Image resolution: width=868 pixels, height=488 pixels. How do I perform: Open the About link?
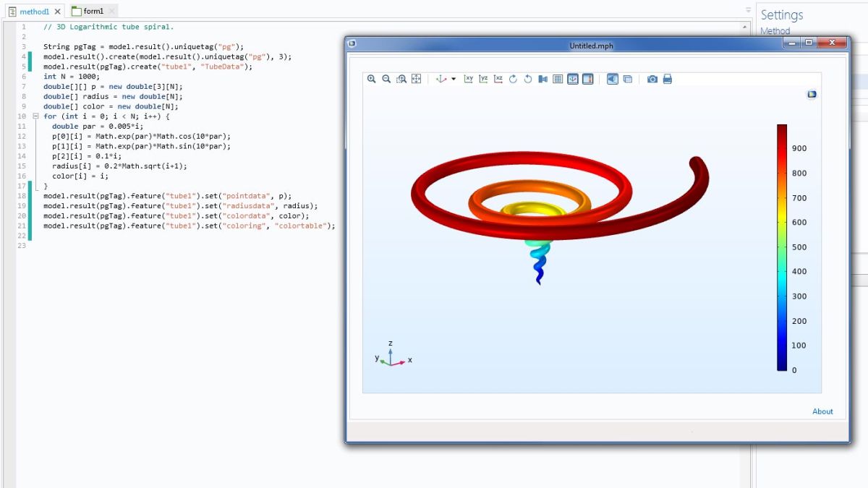point(822,411)
